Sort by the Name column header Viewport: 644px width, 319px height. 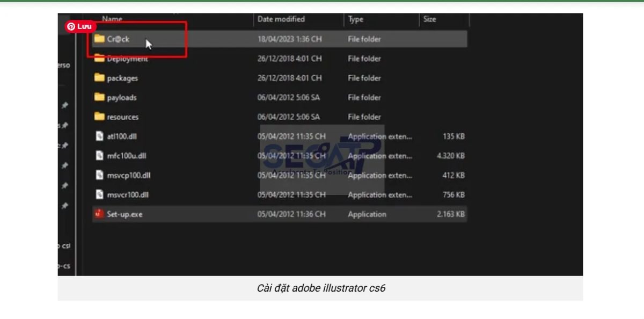coord(112,19)
